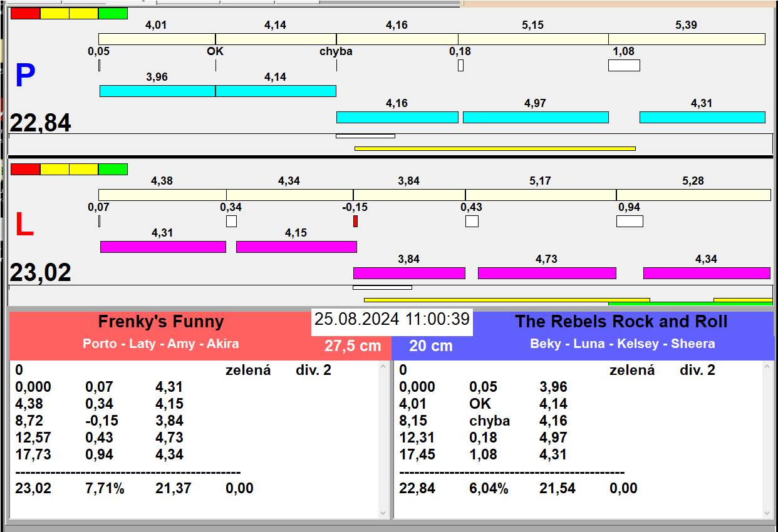This screenshot has height=532, width=778.
Task: Select the cyan 4,97 run bar
Action: click(x=536, y=117)
